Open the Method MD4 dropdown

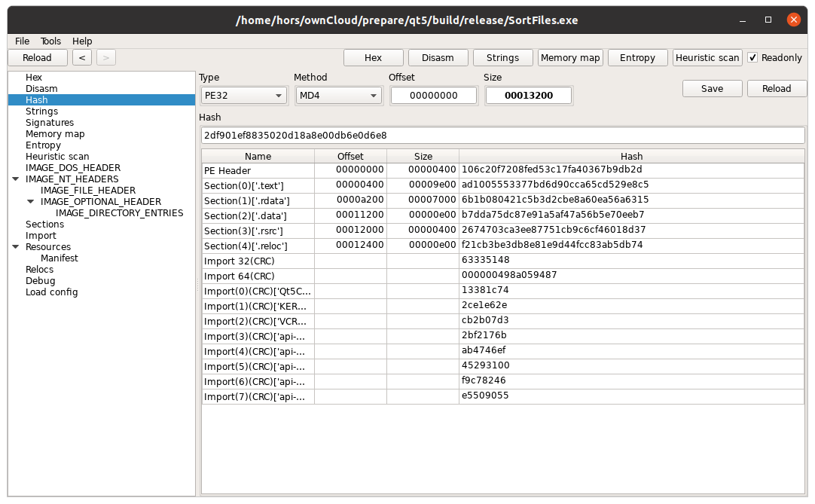point(339,96)
